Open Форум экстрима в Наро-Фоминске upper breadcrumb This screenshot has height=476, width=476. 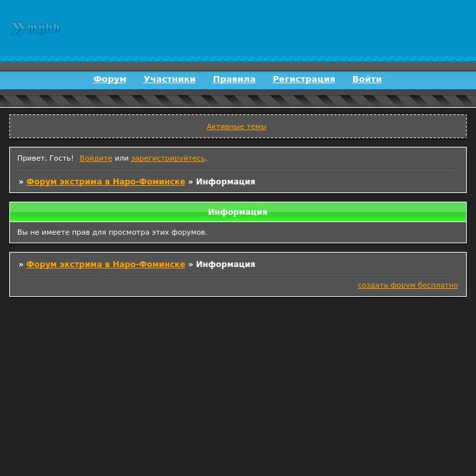click(x=106, y=182)
